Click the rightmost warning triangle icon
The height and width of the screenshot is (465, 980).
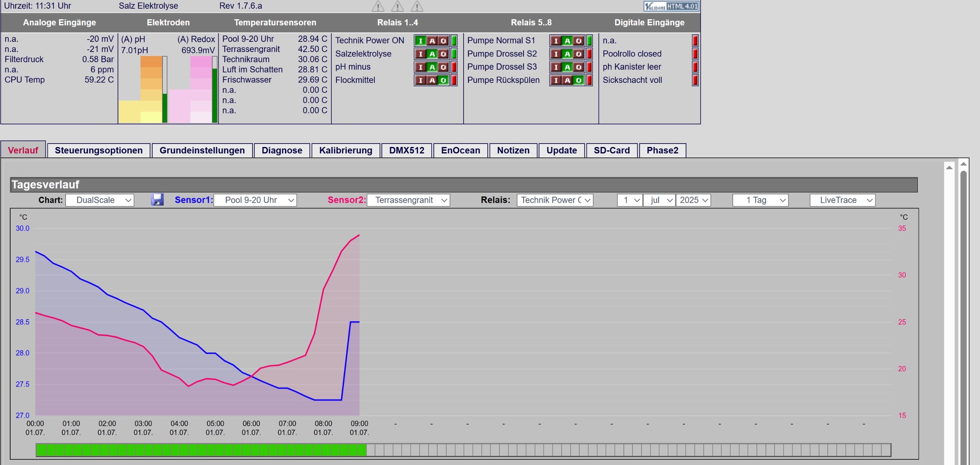(417, 6)
